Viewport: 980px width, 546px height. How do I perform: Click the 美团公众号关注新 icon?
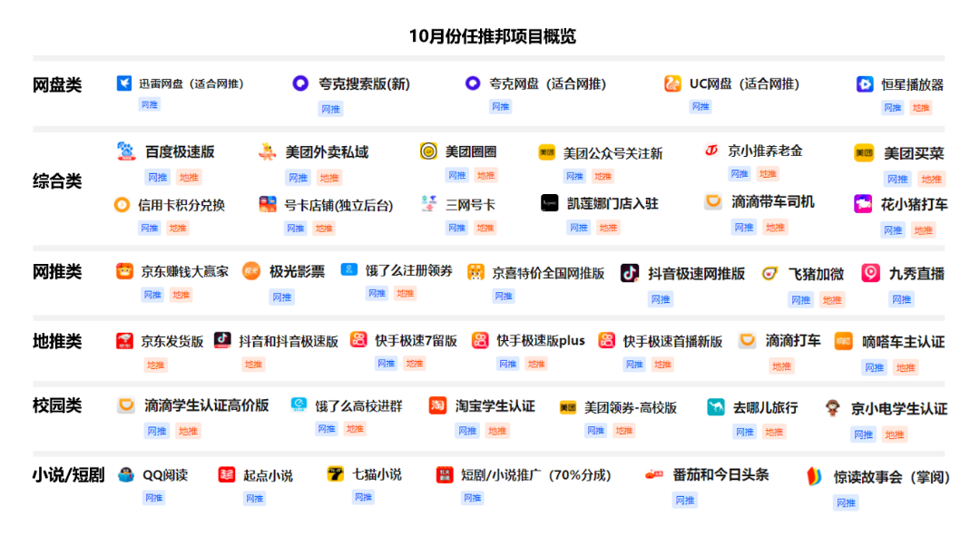click(x=547, y=152)
